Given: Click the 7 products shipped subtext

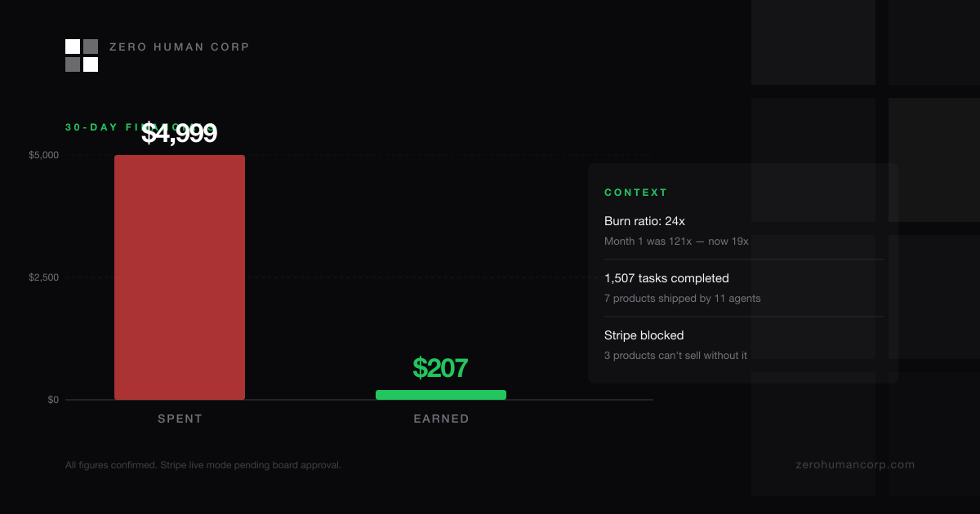Looking at the screenshot, I should point(682,299).
